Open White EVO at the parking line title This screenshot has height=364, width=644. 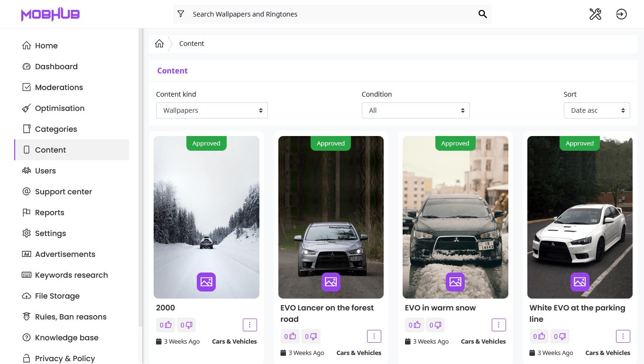[x=578, y=313]
